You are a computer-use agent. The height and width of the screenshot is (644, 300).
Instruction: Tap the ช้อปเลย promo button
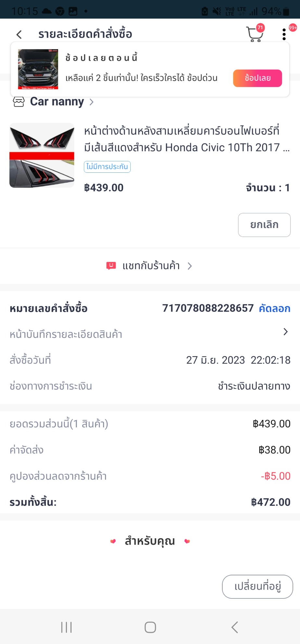point(257,78)
